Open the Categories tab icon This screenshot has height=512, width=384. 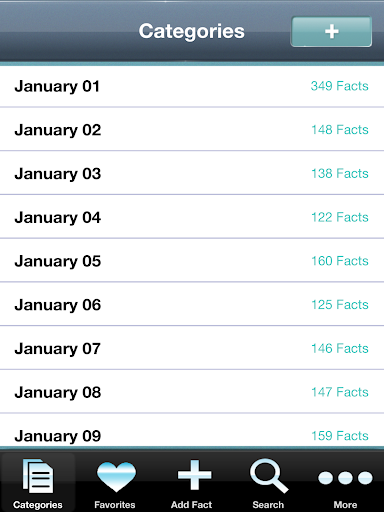point(38,476)
